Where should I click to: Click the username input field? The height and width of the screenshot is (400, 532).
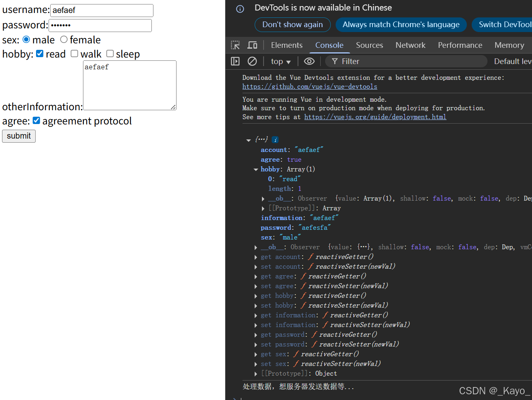click(x=102, y=10)
